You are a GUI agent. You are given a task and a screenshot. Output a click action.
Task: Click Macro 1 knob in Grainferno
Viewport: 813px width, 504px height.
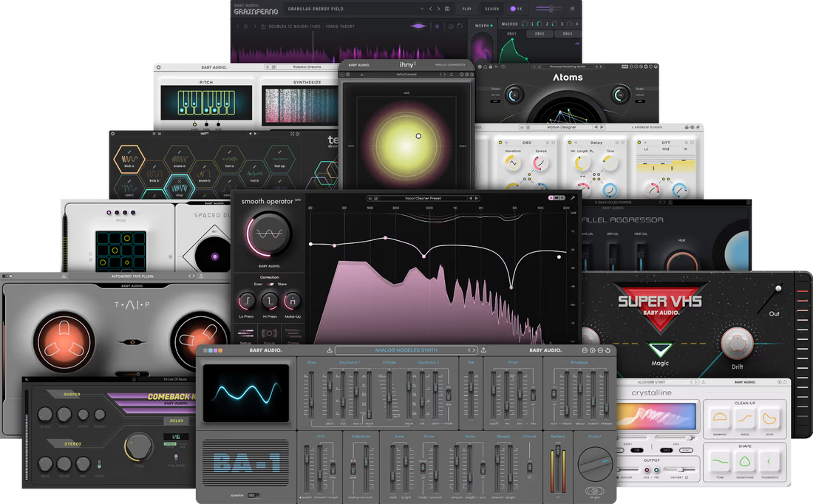coord(525,24)
